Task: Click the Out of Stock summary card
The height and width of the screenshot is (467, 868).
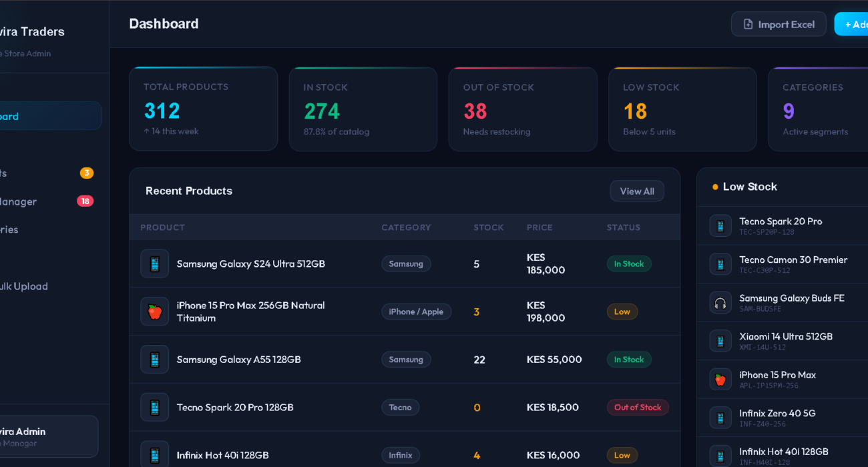Action: (522, 109)
